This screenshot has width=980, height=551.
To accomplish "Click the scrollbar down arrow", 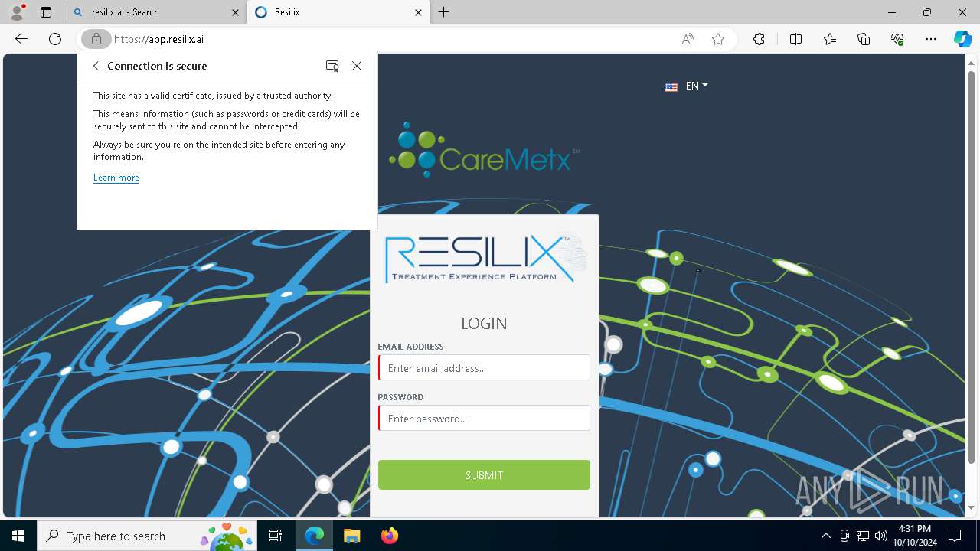I will (972, 508).
